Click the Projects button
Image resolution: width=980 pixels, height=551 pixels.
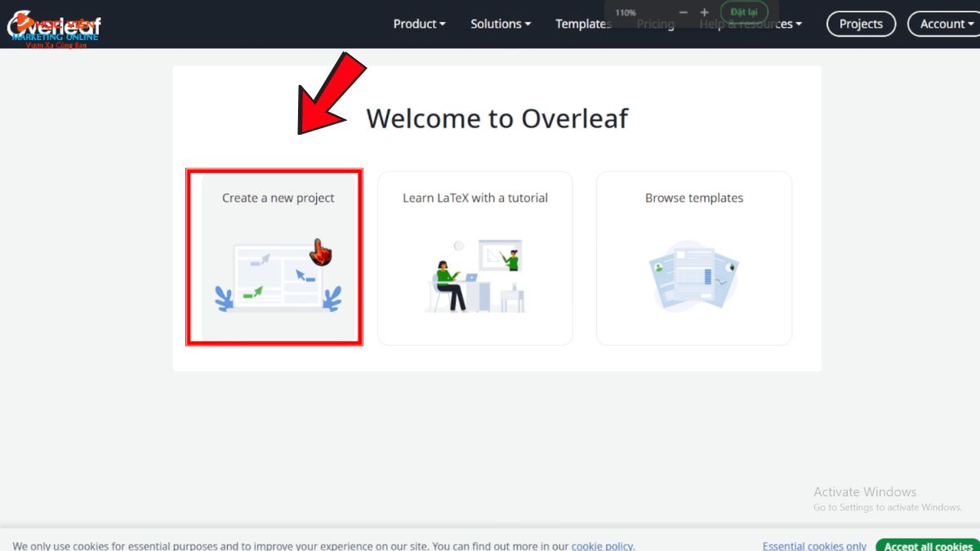pyautogui.click(x=861, y=24)
